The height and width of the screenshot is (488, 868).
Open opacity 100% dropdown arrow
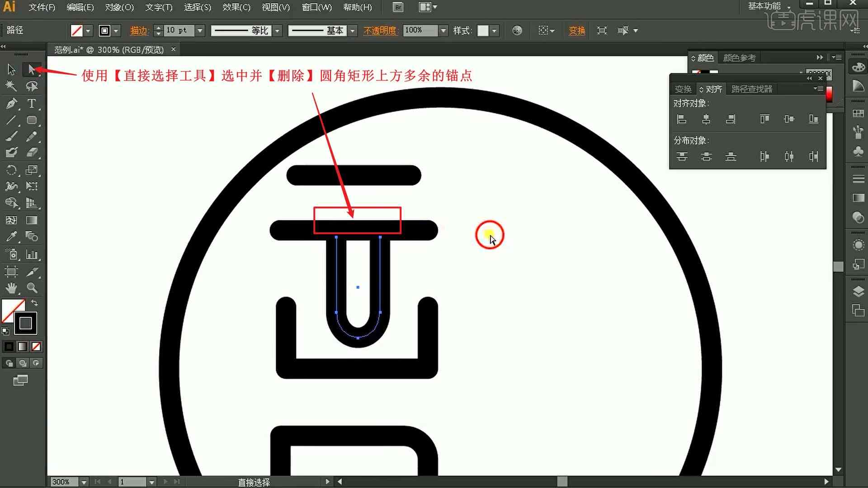click(443, 31)
